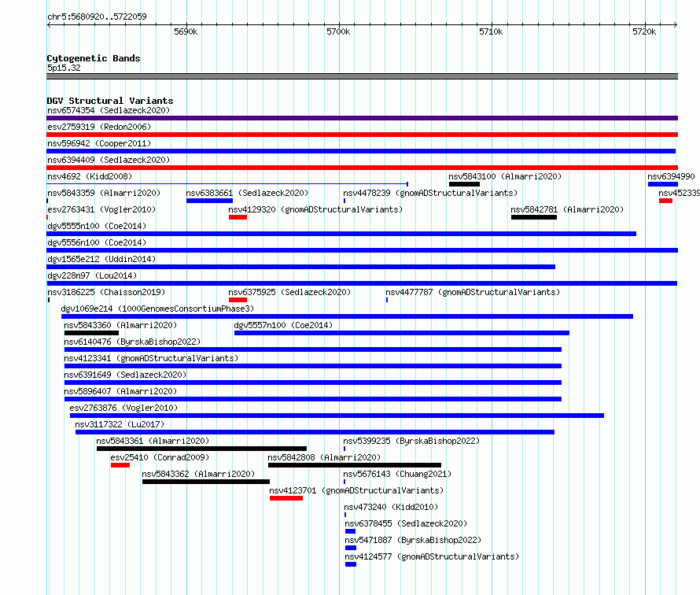Click nsv5843360 (Almarri2020) black bar
The image size is (700, 595).
(x=91, y=333)
